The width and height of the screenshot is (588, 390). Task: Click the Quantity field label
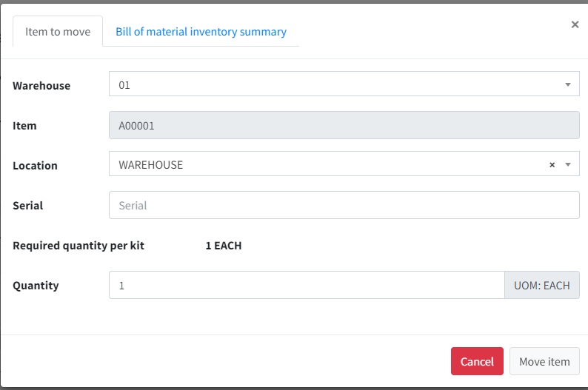point(36,286)
